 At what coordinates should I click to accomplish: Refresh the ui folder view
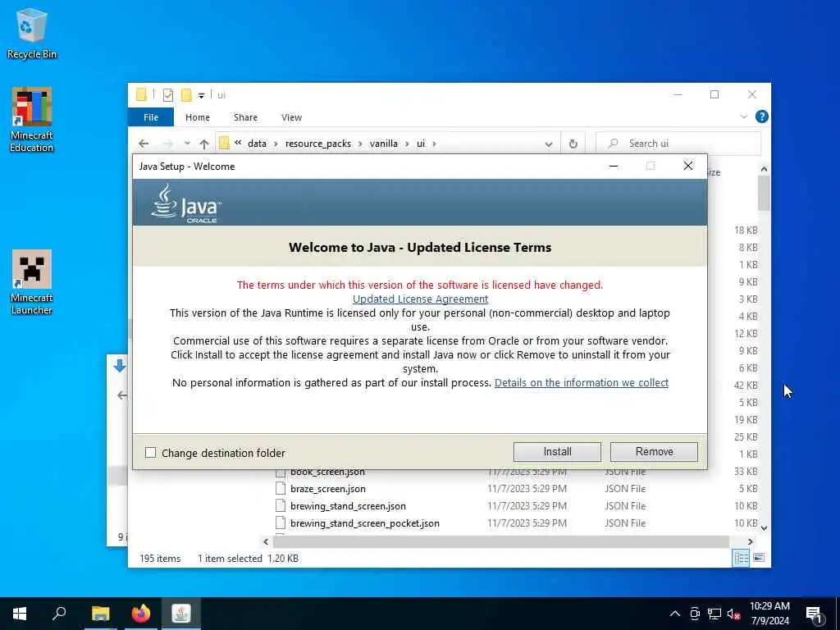point(573,144)
